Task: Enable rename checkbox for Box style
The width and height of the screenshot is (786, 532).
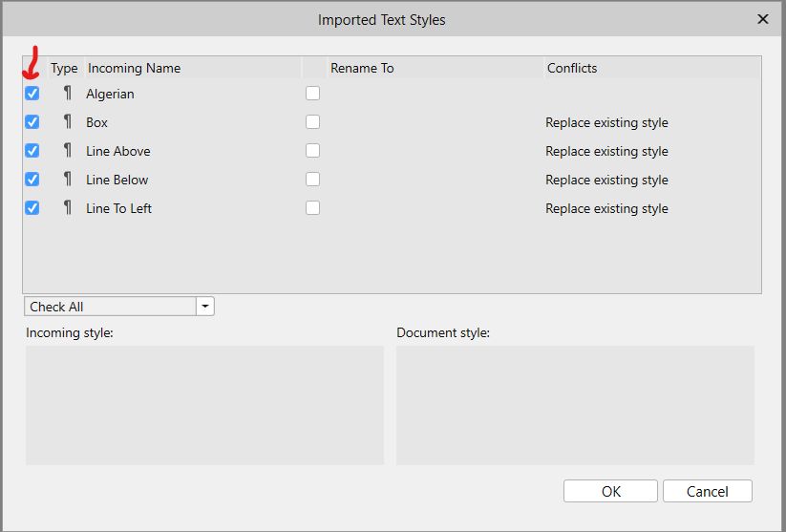Action: coord(313,122)
